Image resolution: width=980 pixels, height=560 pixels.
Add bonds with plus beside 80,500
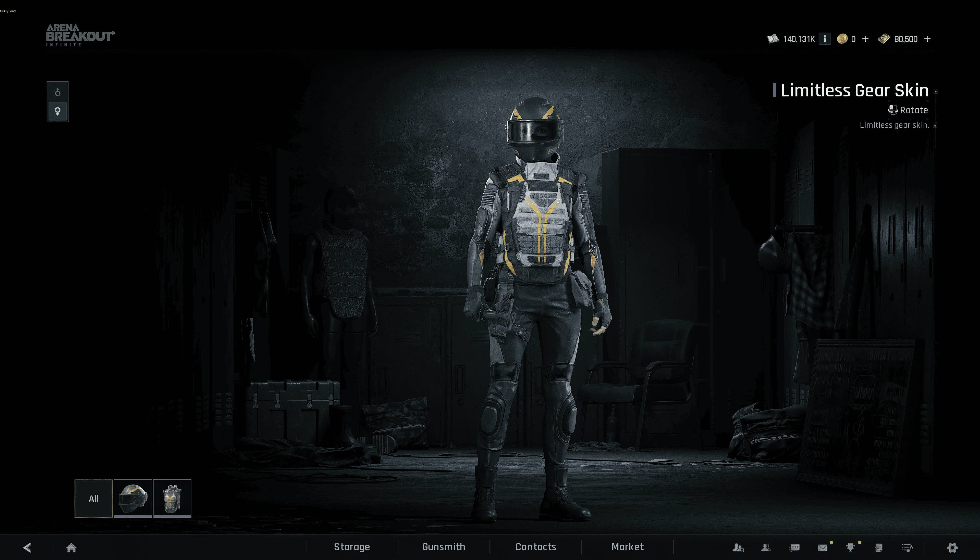click(927, 39)
